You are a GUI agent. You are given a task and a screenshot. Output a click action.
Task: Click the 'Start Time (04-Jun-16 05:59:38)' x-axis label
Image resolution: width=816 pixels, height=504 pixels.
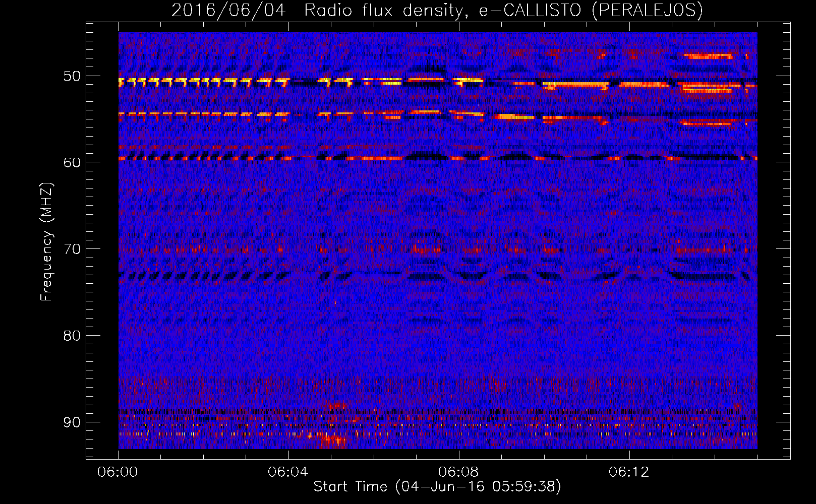(x=437, y=486)
